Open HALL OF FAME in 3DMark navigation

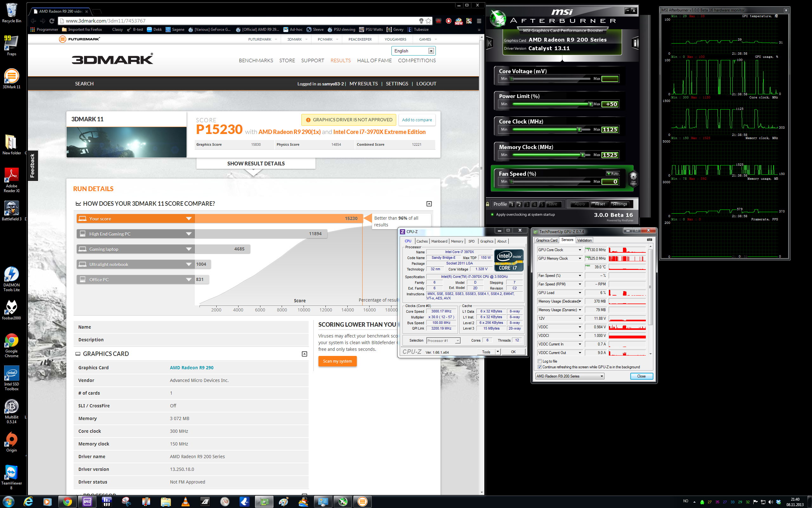point(374,60)
